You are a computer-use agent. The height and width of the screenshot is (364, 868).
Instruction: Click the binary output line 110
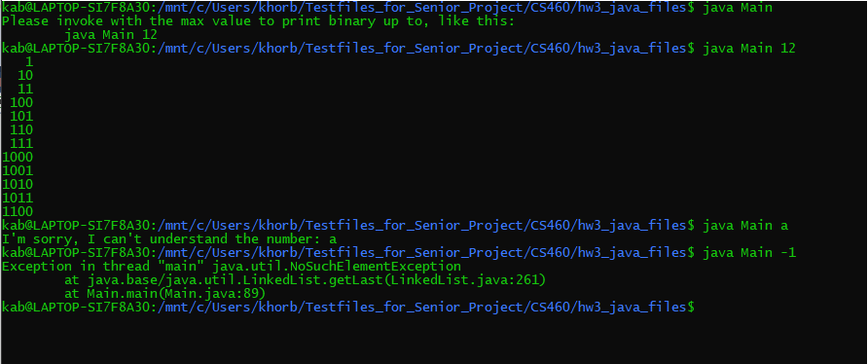click(x=21, y=130)
